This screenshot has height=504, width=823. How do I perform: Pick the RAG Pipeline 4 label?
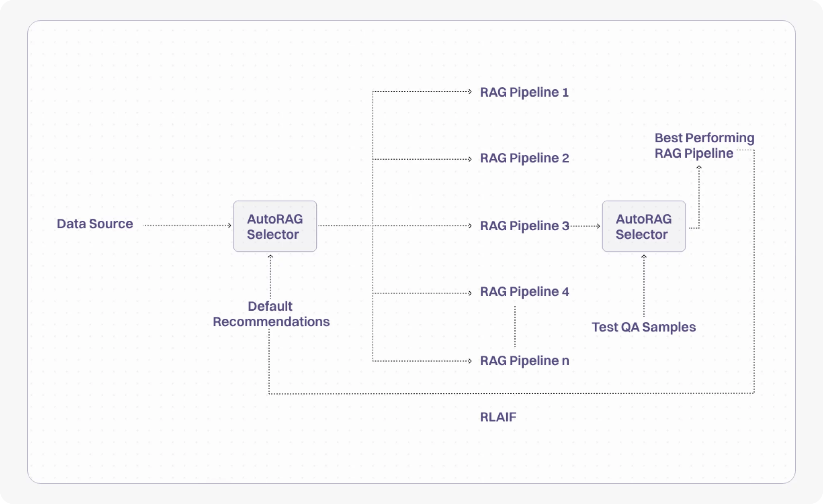[524, 292]
